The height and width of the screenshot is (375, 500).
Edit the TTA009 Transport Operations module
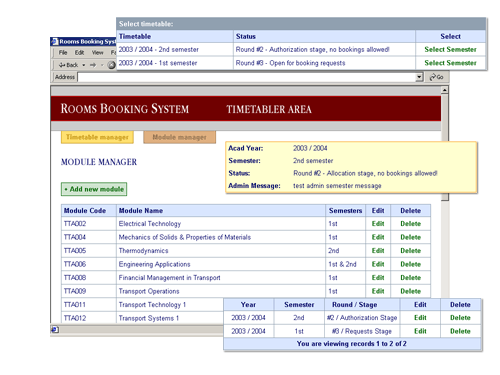[378, 291]
